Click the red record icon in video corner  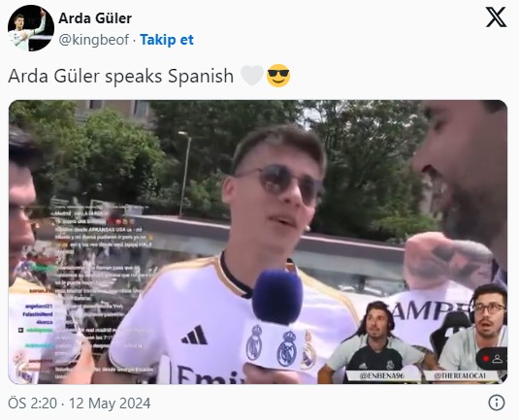(486, 359)
